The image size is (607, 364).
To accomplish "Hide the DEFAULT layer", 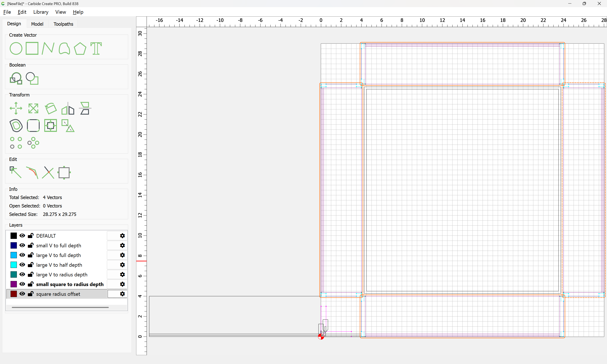I will (x=22, y=236).
